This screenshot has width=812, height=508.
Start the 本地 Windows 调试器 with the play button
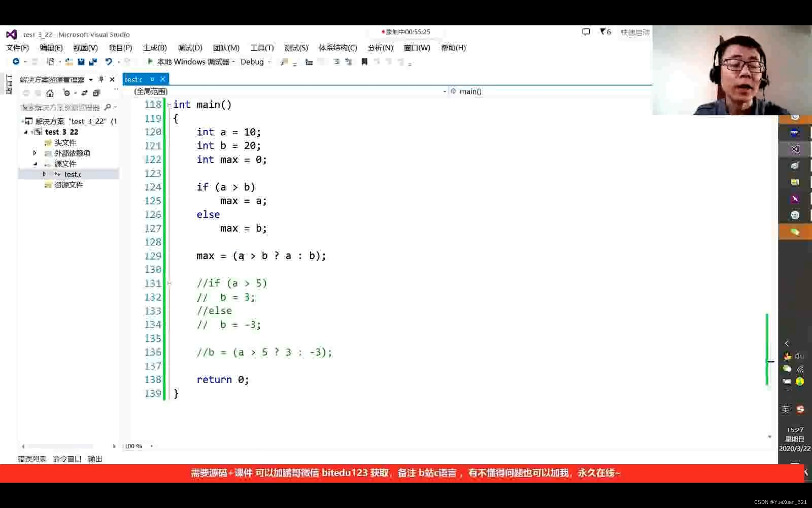[x=150, y=62]
